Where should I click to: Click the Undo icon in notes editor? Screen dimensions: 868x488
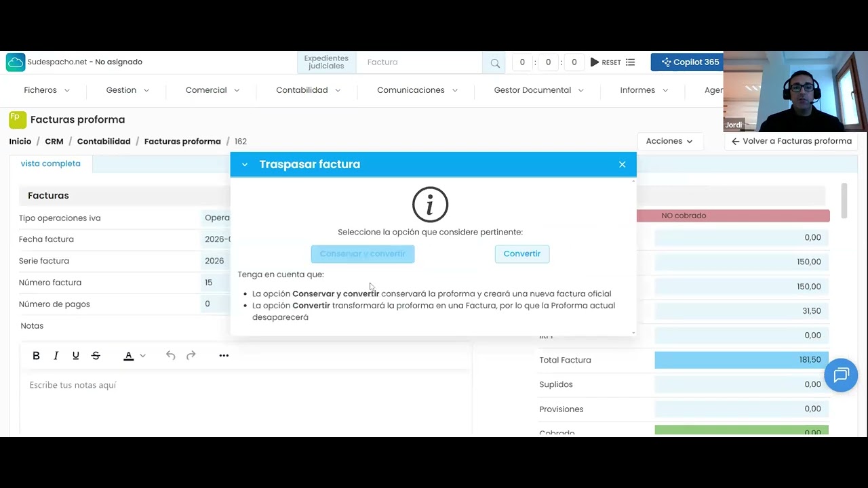[171, 356]
